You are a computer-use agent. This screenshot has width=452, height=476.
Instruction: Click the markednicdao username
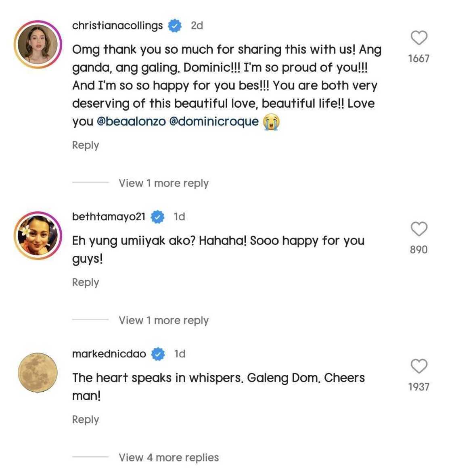coord(109,354)
